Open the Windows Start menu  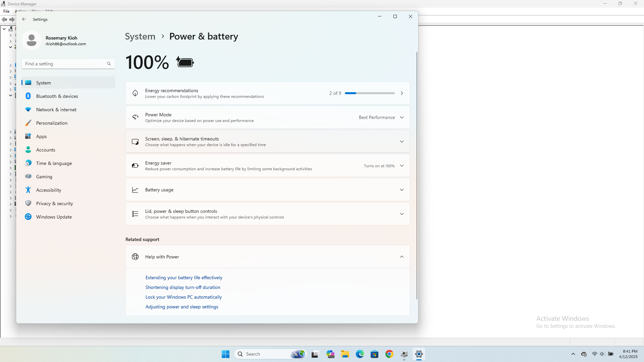click(x=225, y=354)
